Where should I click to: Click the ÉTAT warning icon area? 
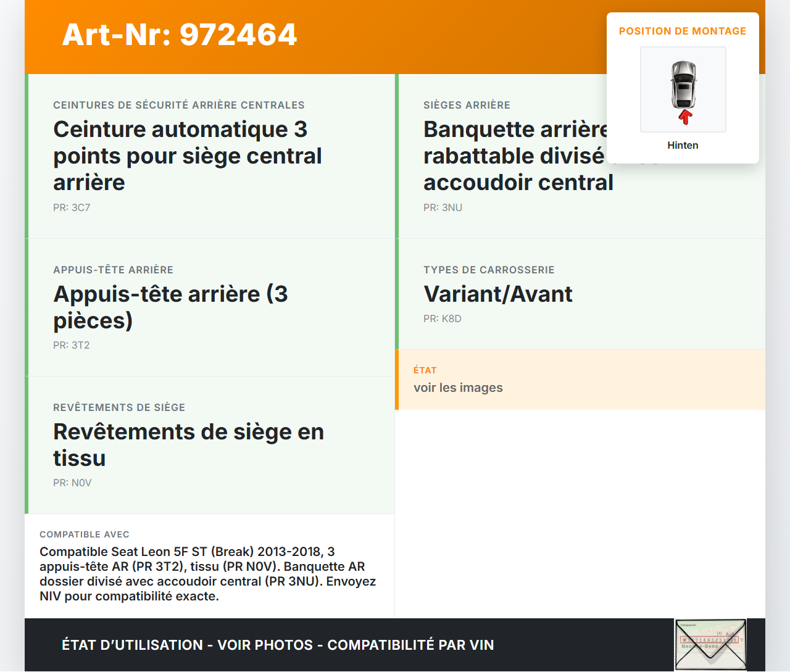coord(425,370)
